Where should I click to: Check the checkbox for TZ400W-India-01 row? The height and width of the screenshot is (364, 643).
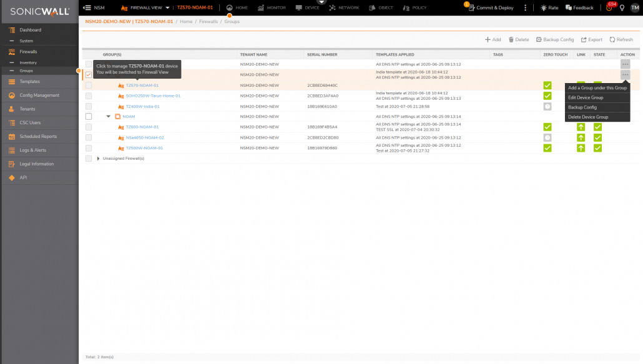(88, 106)
